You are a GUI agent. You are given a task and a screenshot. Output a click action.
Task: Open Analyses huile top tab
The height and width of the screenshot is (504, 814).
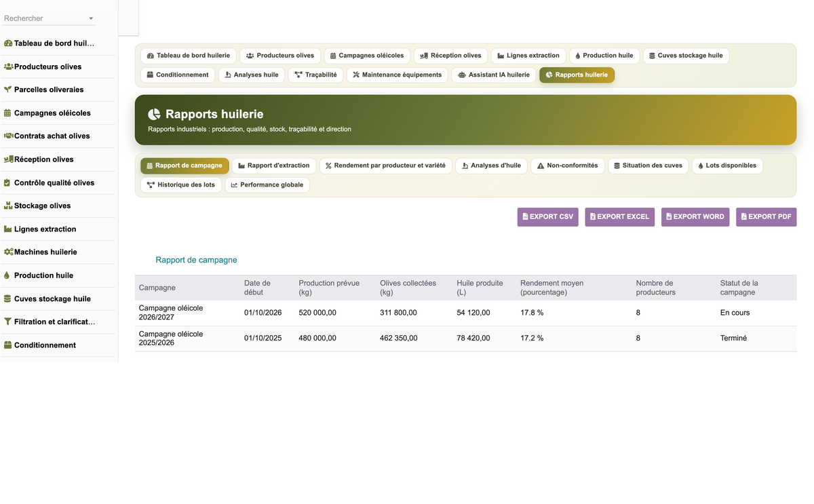(x=252, y=75)
